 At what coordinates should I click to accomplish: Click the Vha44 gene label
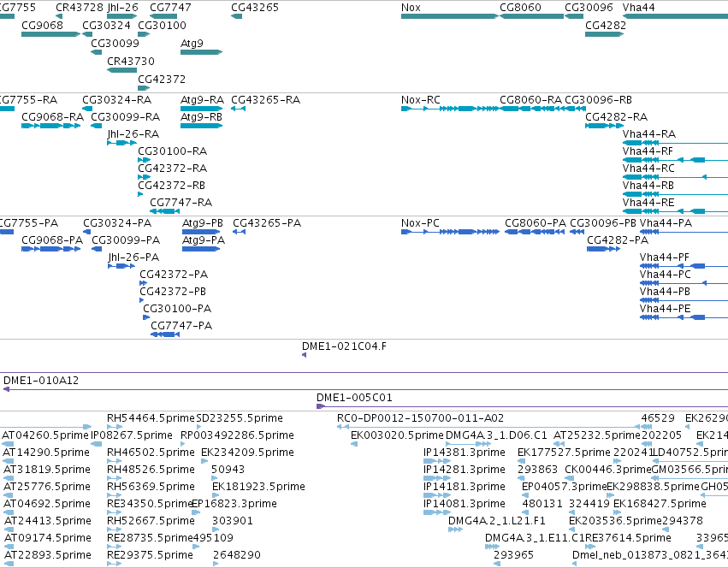638,8
